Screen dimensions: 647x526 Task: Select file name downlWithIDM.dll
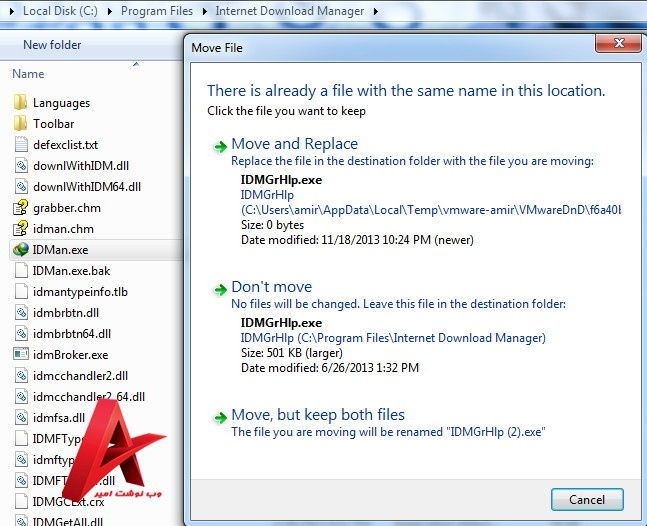point(81,166)
